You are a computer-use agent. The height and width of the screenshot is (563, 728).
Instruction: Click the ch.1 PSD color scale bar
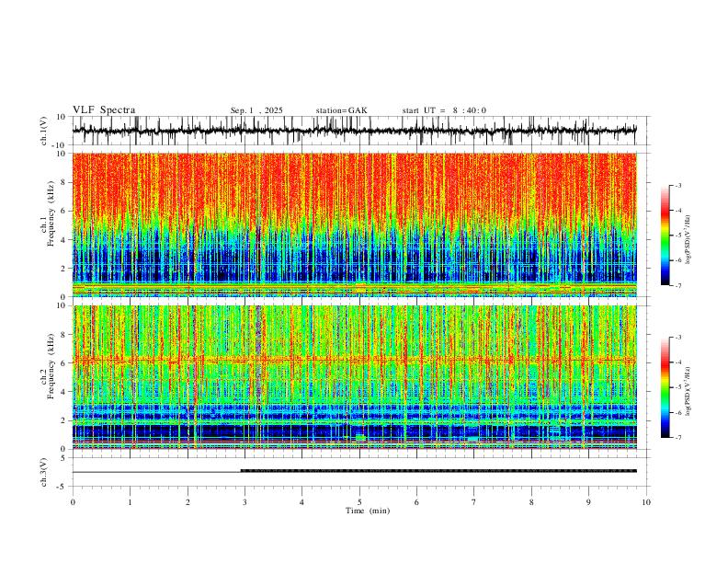point(665,236)
